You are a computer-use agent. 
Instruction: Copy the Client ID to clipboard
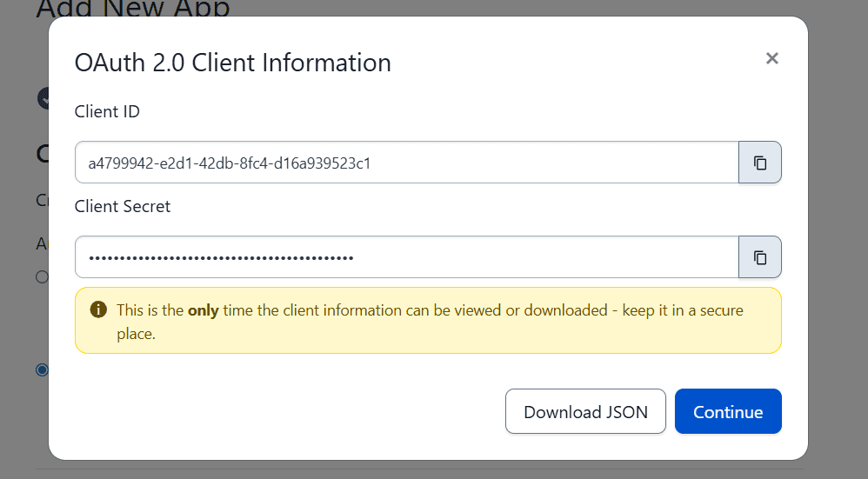tap(760, 163)
